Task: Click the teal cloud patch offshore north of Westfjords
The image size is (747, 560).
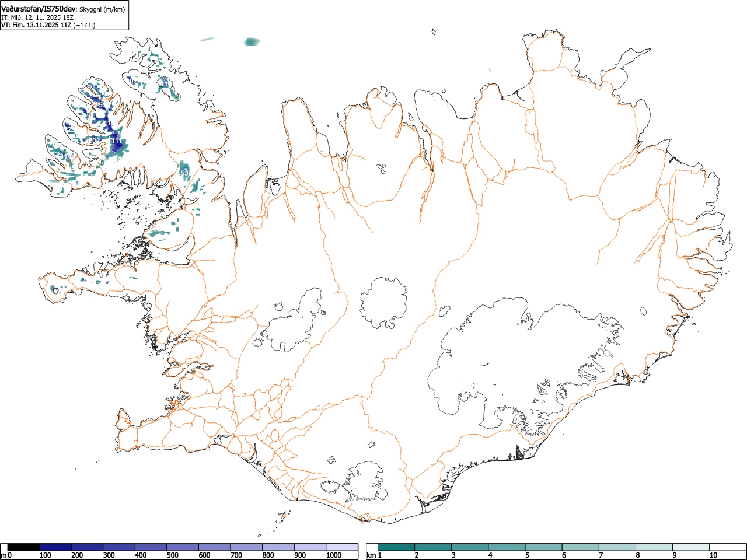Action: pyautogui.click(x=252, y=41)
